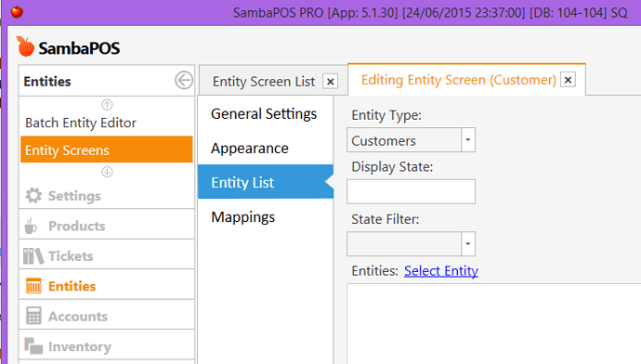Click the orange Entities section icon
The height and width of the screenshot is (364, 641).
point(33,286)
